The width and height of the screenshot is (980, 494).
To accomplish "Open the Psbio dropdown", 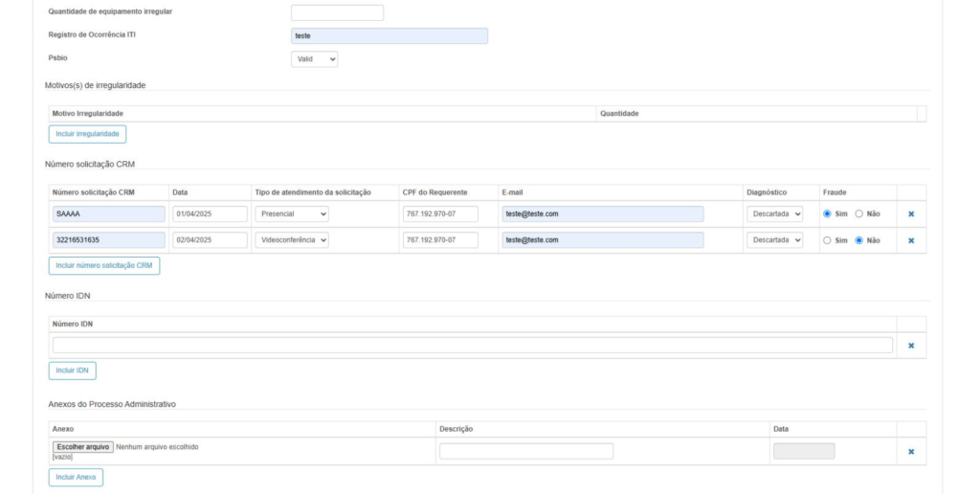I will point(314,59).
